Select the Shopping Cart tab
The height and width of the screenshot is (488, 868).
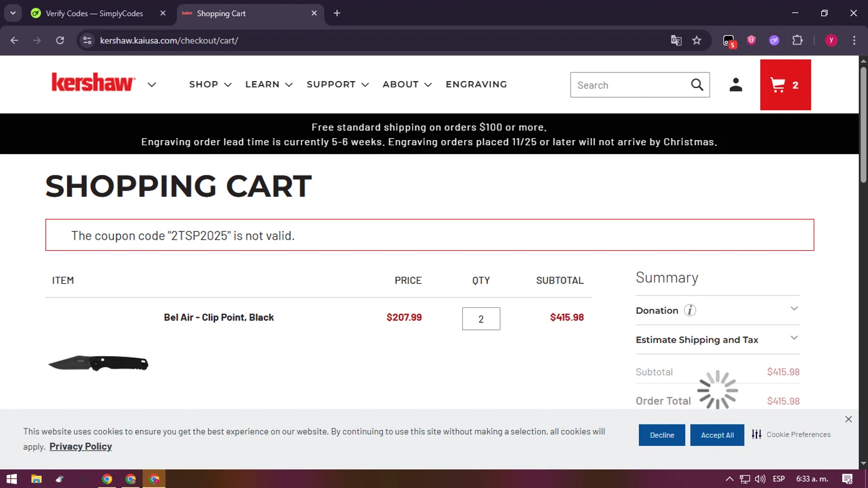pyautogui.click(x=221, y=13)
